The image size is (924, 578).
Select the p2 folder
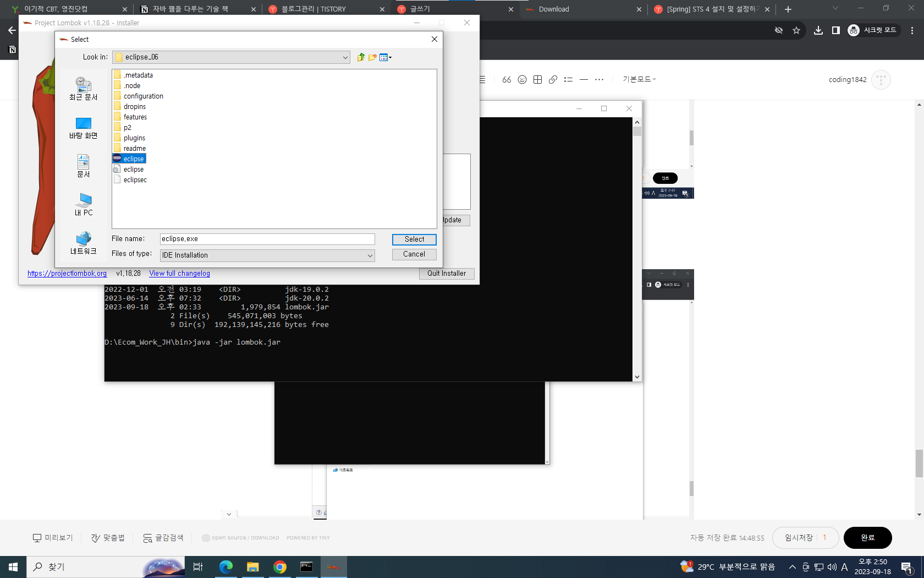[x=123, y=128]
